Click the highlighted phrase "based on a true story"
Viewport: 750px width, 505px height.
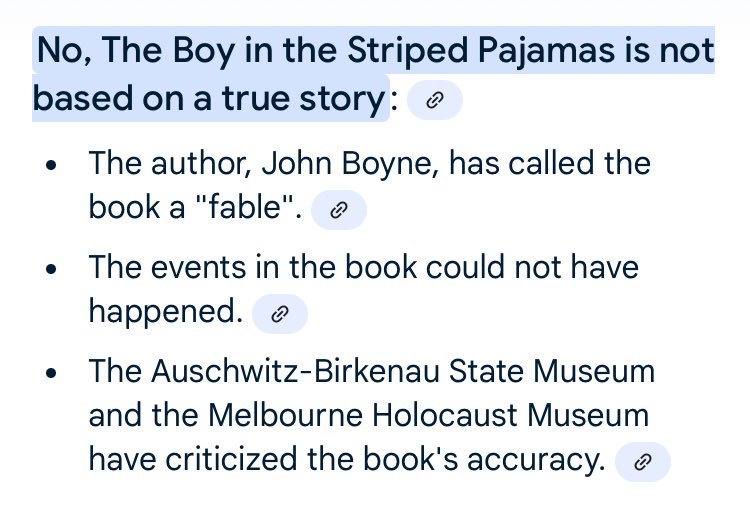(x=209, y=99)
